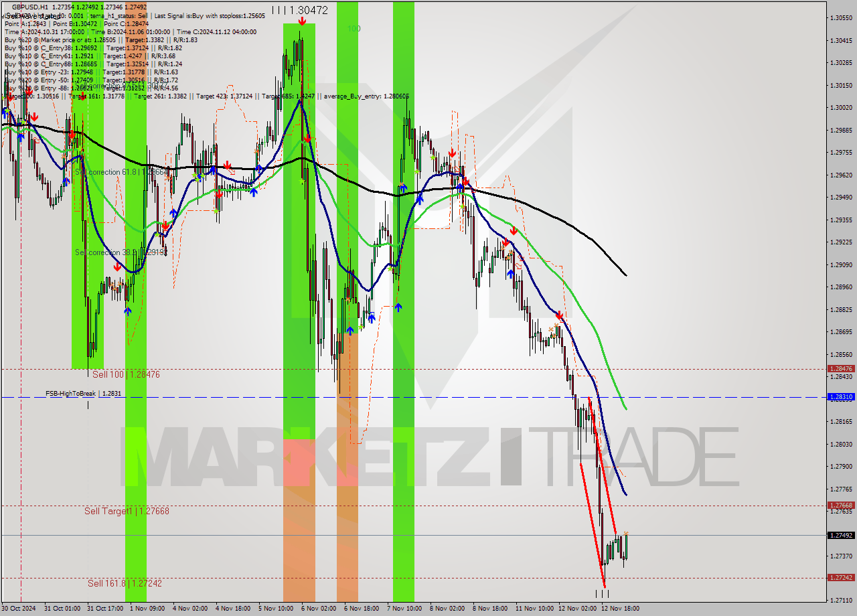Select the Sell 161.8 | 1.27242 label
Viewport: 857px width, 616px height.
coord(125,583)
